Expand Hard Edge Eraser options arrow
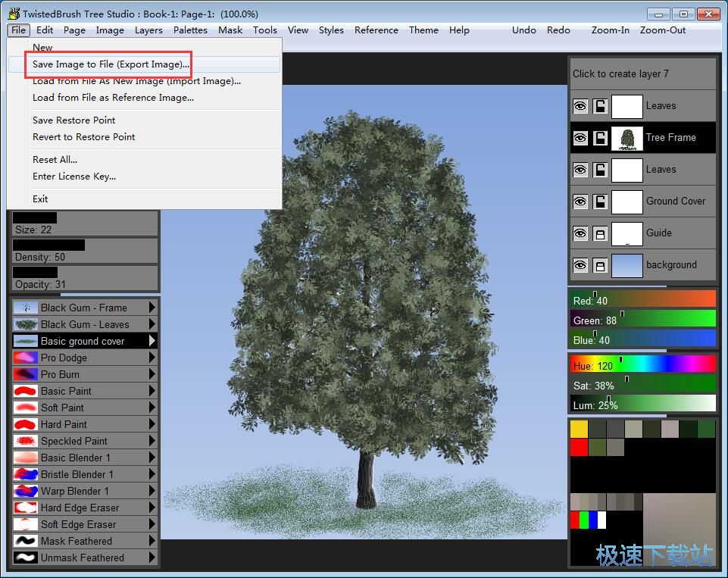The image size is (728, 578). pos(152,508)
